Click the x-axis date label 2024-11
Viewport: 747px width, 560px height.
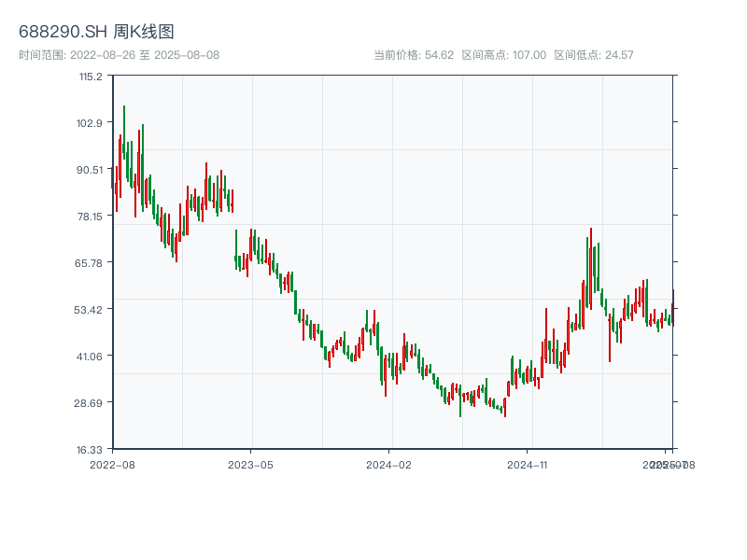[527, 465]
